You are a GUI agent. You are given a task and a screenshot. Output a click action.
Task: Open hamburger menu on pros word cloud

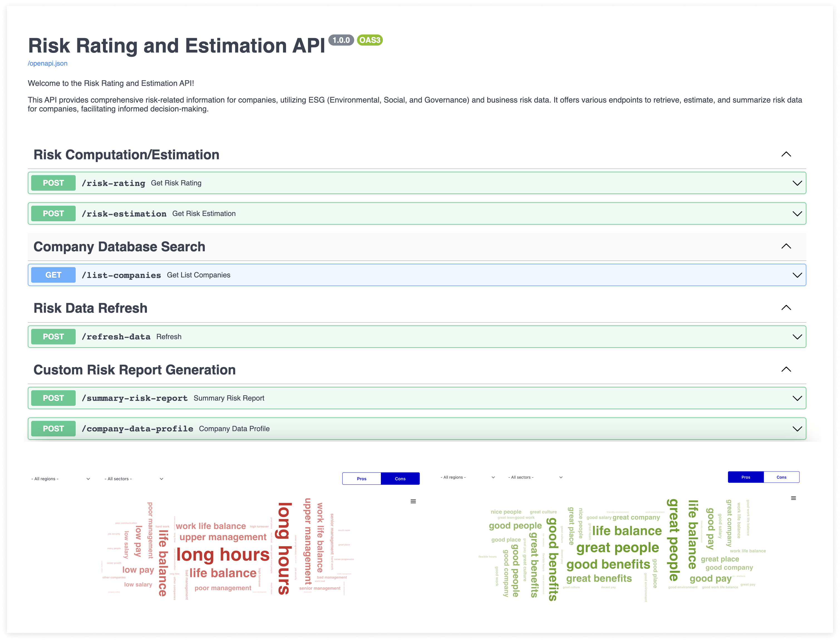(794, 498)
